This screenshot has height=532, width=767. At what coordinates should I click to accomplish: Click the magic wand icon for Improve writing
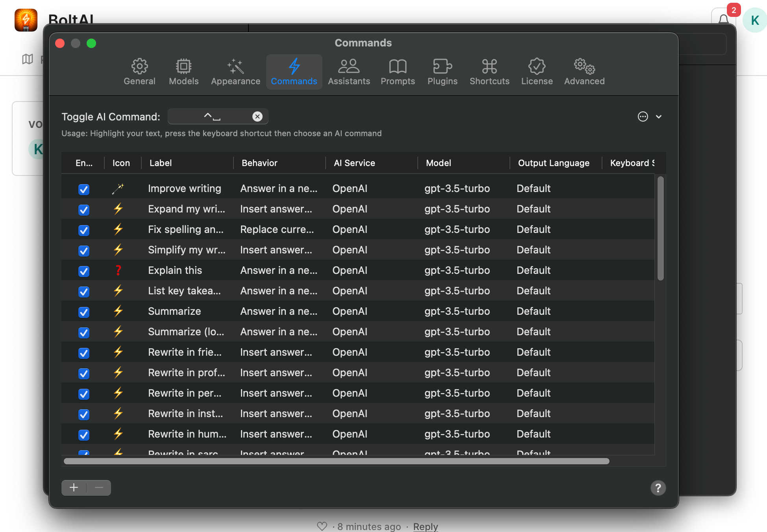(118, 188)
